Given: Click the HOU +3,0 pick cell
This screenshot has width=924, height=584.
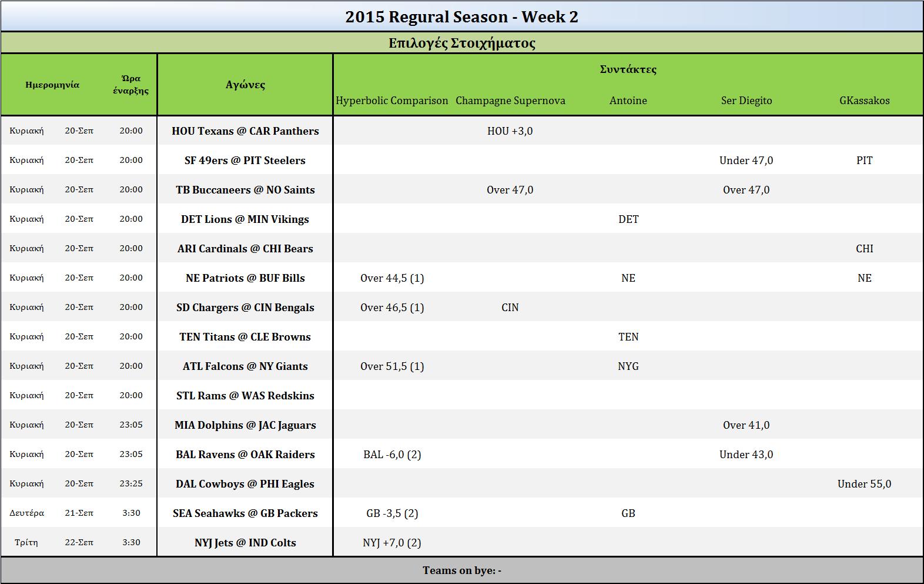Looking at the screenshot, I should point(510,131).
